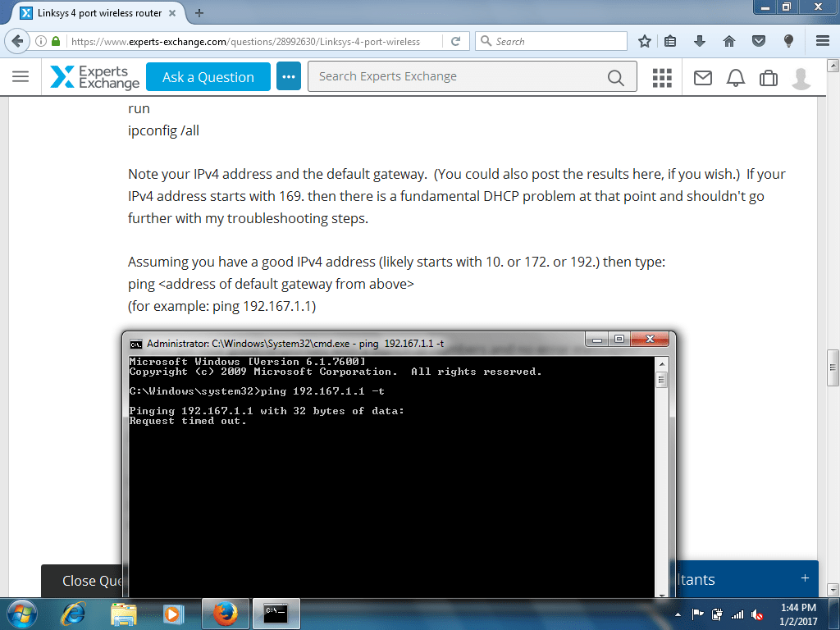This screenshot has width=840, height=630.
Task: Go to Firefox home page icon
Action: coord(729,41)
